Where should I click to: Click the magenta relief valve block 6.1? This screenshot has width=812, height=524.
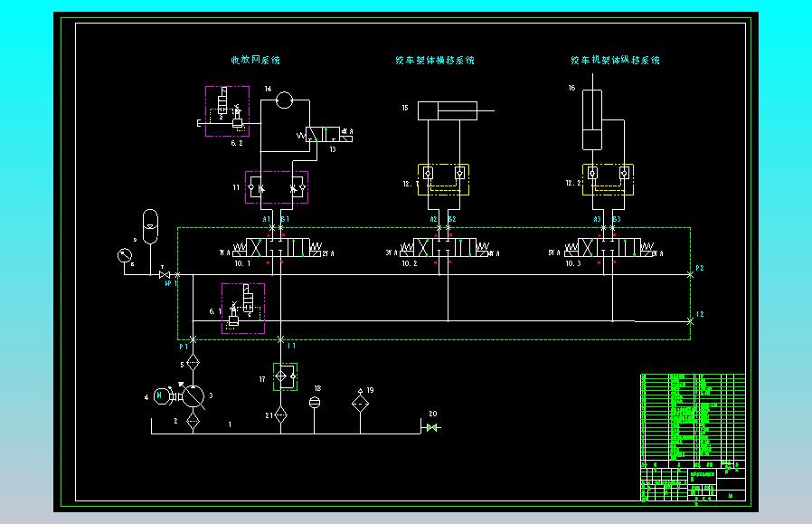point(243,308)
